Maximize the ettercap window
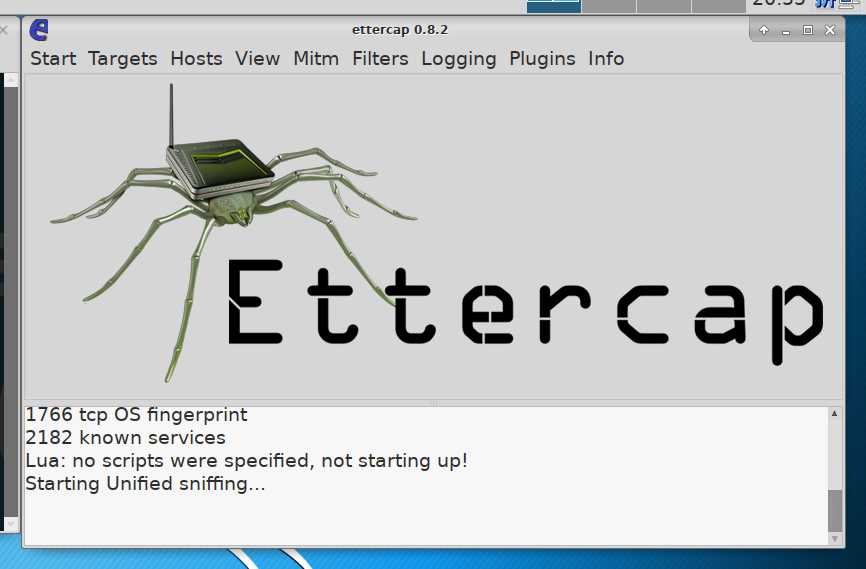Viewport: 866px width, 569px height. pos(807,30)
